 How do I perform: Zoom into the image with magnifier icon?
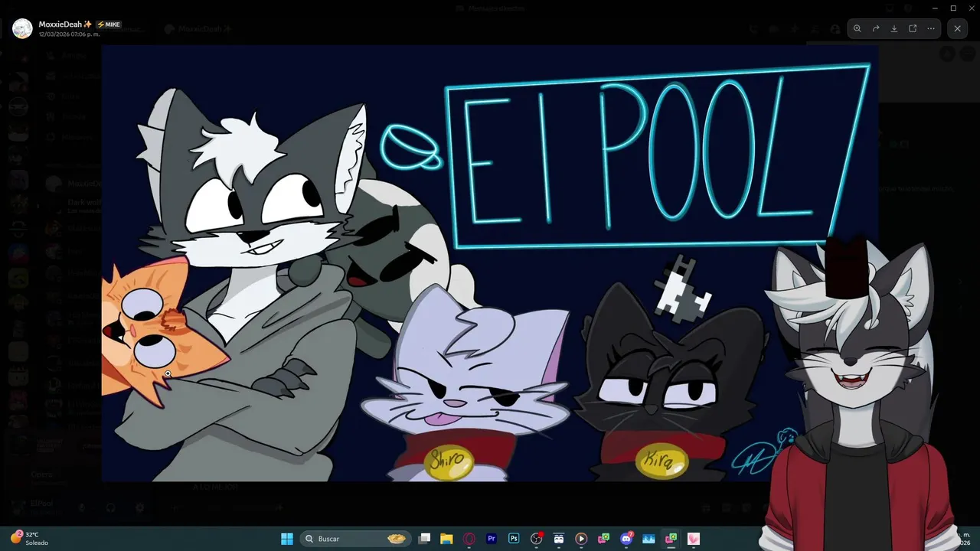pyautogui.click(x=857, y=28)
